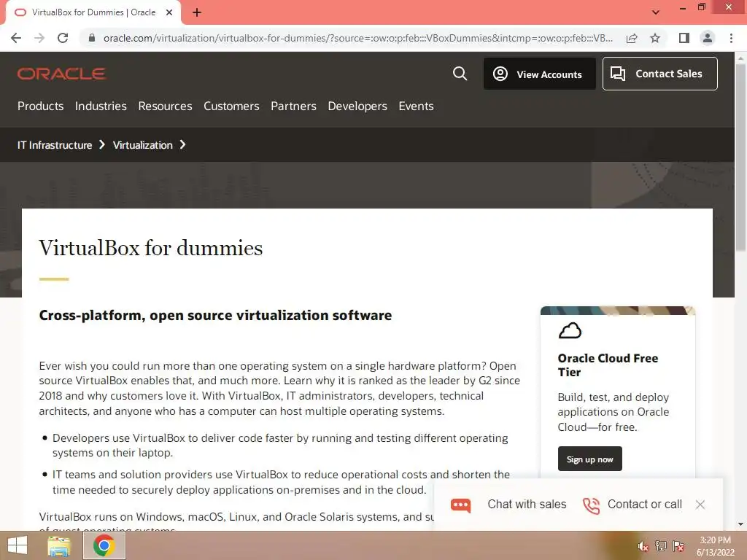Open the Windows Start button
The width and height of the screenshot is (747, 560).
18,545
